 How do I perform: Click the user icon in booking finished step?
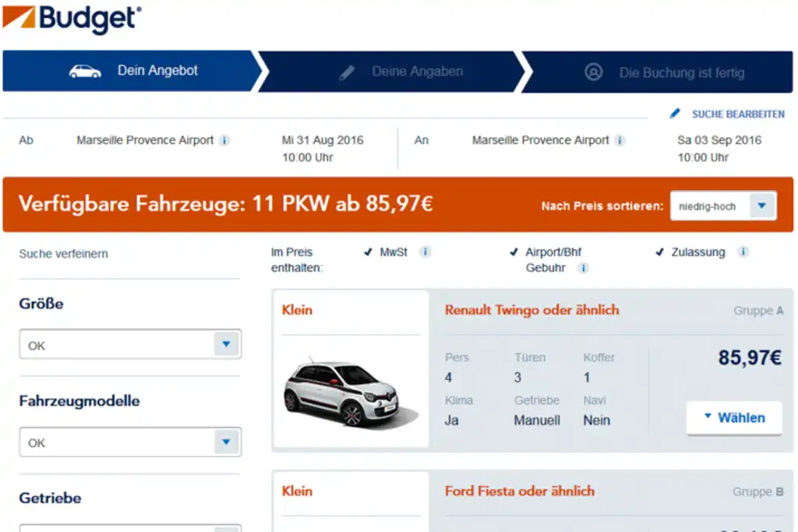coord(593,72)
